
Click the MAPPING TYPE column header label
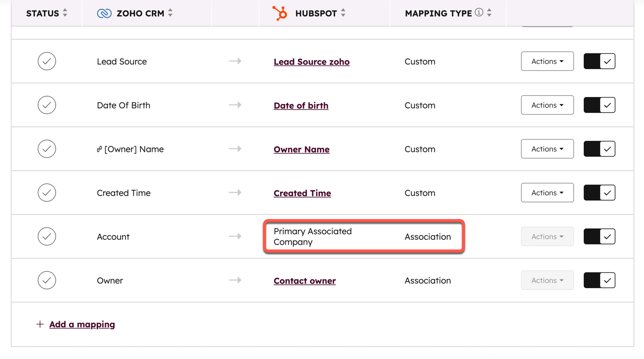(438, 13)
